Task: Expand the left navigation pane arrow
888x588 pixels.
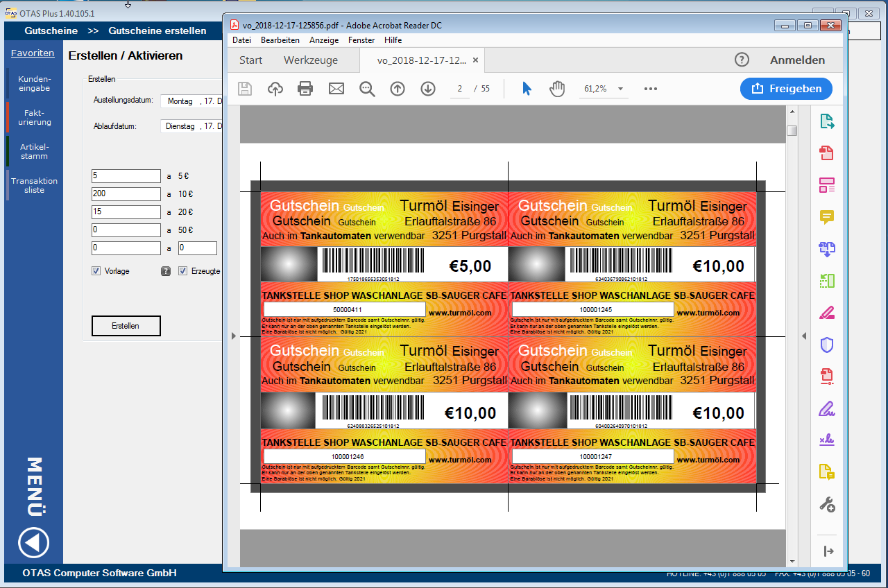Action: click(x=233, y=336)
